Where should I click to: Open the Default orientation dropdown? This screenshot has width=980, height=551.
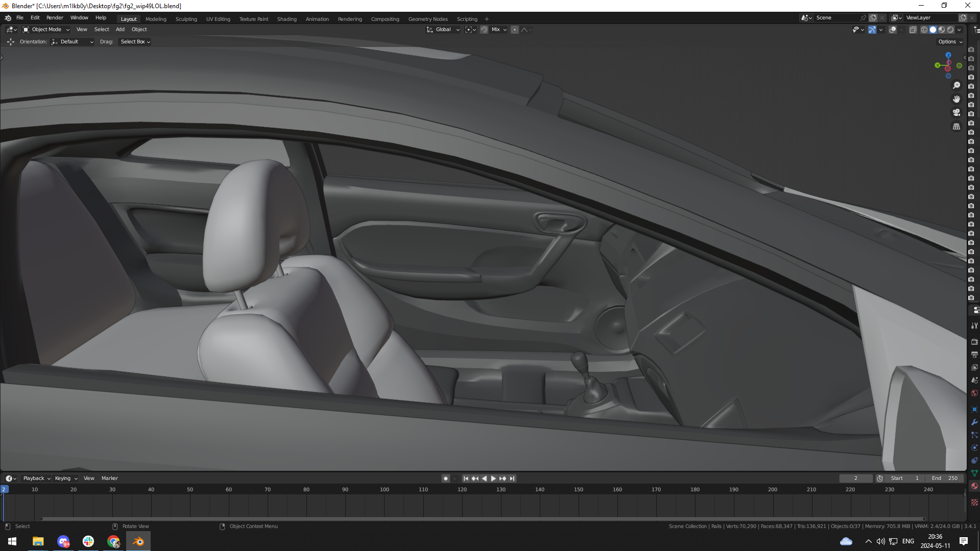tap(73, 42)
